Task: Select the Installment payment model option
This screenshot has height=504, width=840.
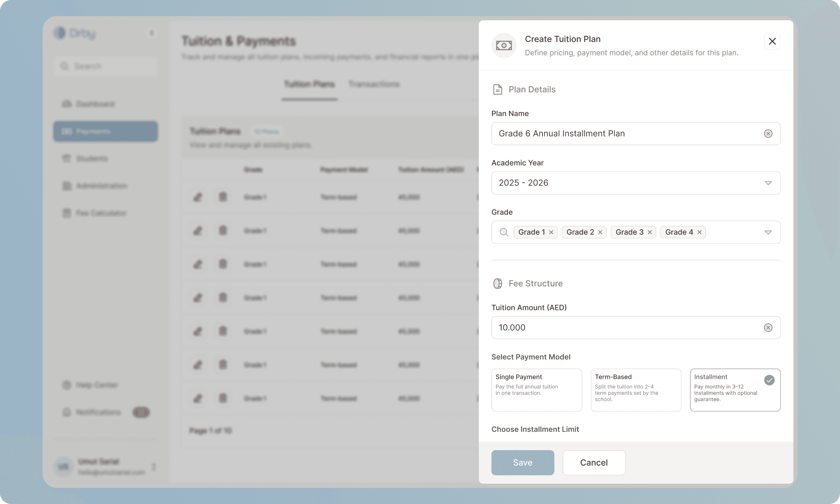Action: click(x=735, y=390)
